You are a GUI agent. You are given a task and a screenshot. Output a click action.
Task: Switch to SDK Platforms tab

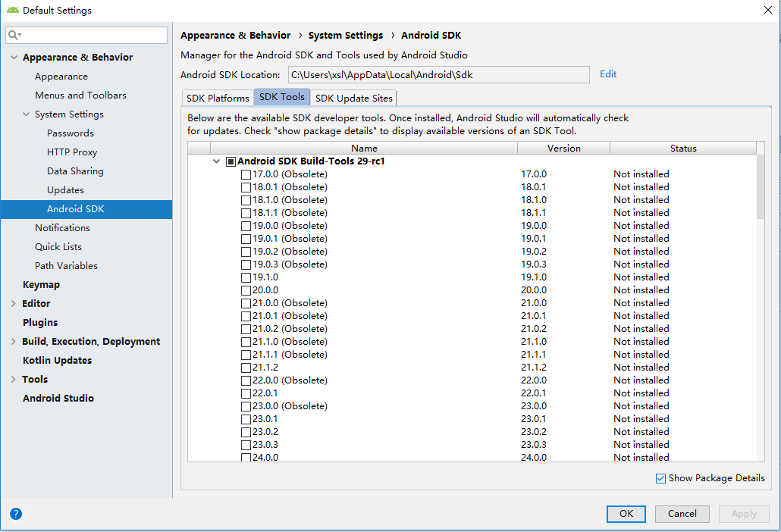point(218,98)
